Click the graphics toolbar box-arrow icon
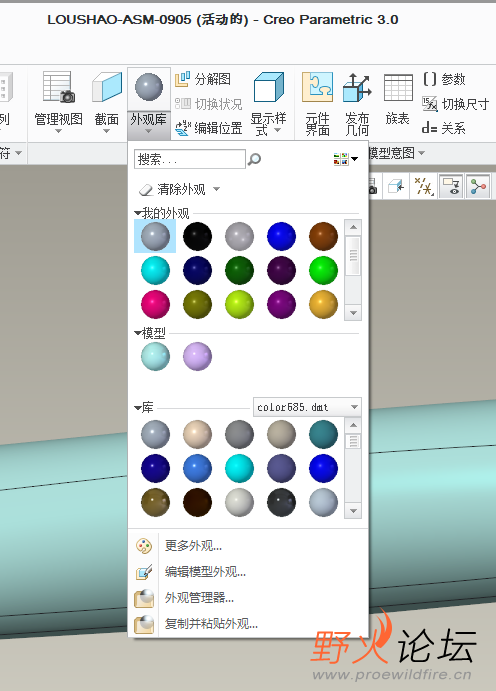 pyautogui.click(x=396, y=186)
